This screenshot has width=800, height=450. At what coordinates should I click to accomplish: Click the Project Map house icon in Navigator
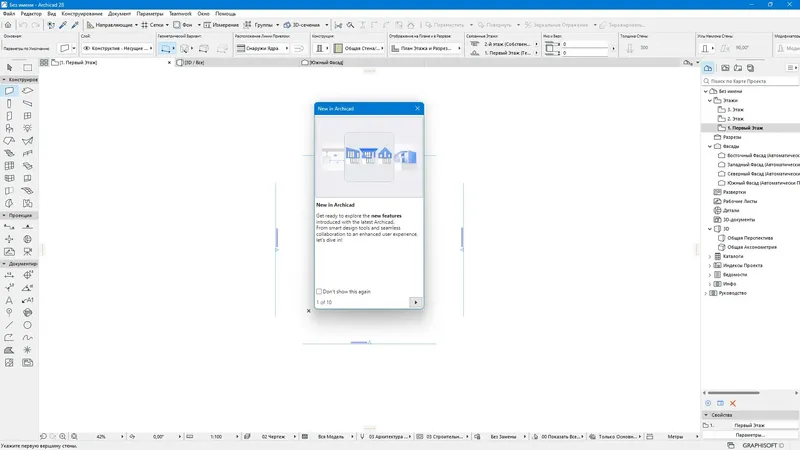pos(708,68)
